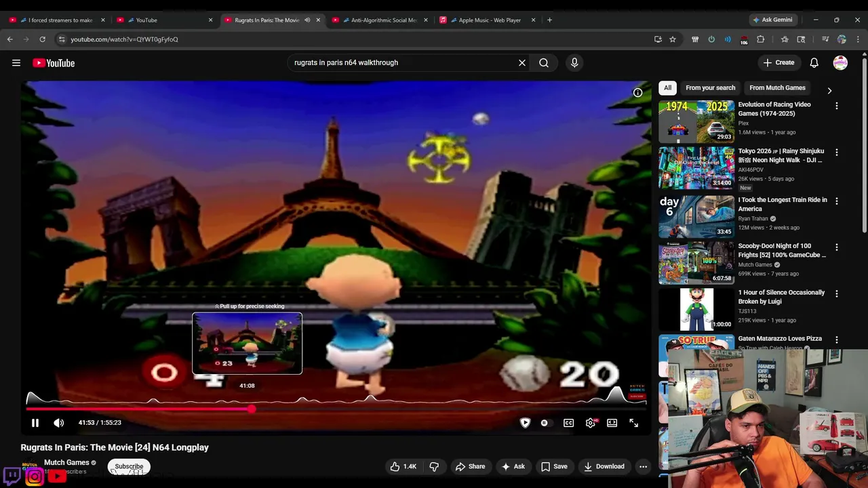
Task: Open Evolution of Racing Video Games thumbnail
Action: click(x=696, y=121)
